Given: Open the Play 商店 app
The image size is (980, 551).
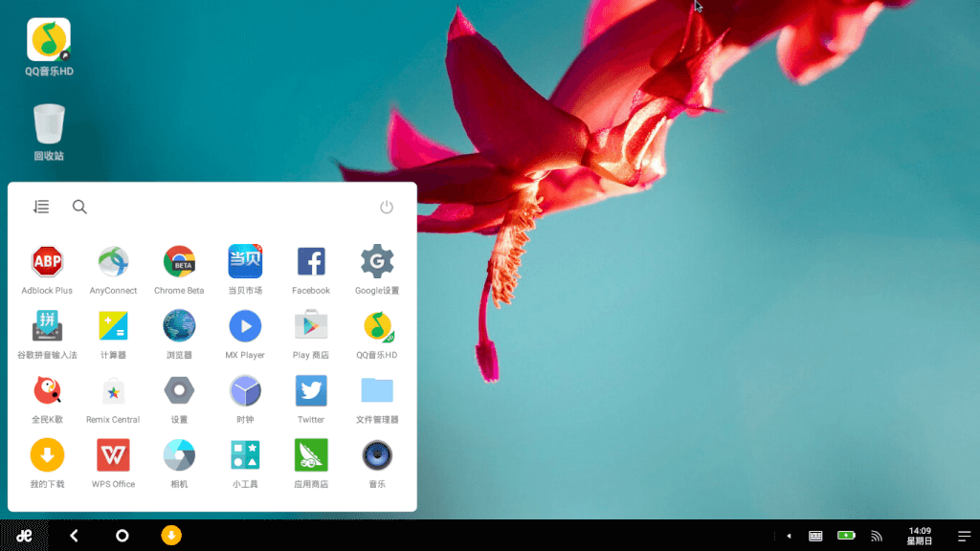Looking at the screenshot, I should (x=310, y=325).
